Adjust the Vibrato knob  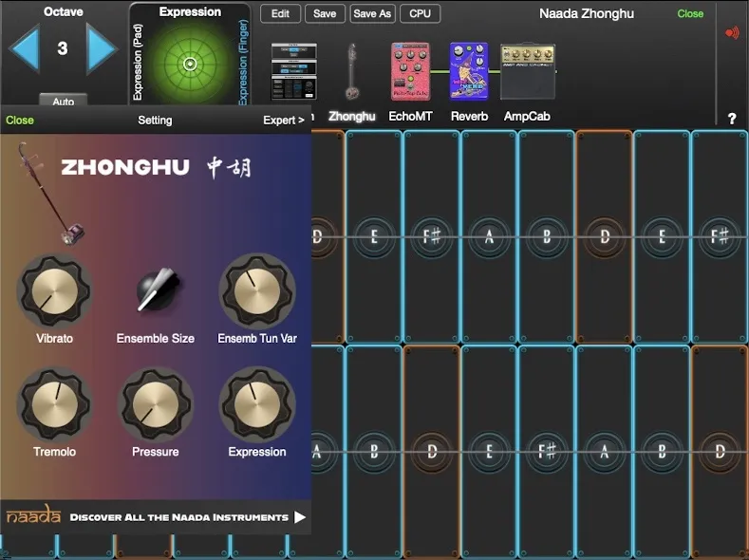pyautogui.click(x=54, y=290)
